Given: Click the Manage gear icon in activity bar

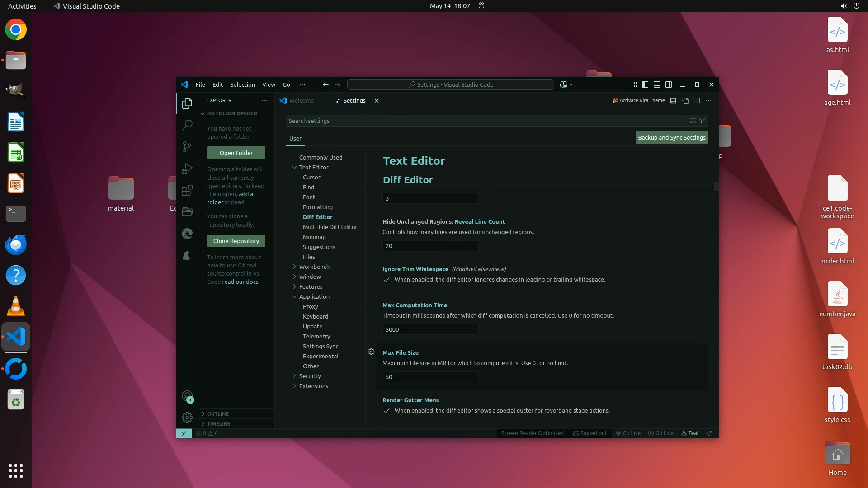Looking at the screenshot, I should click(187, 417).
